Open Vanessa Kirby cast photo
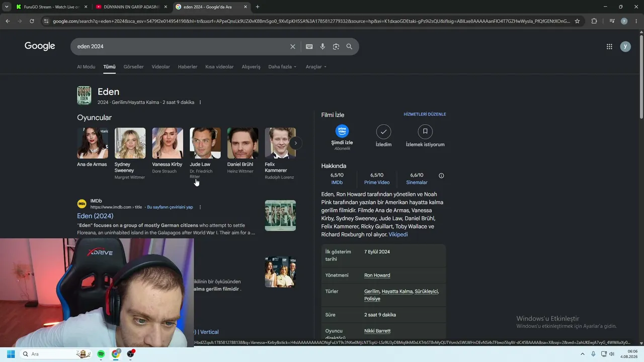 coord(168,143)
